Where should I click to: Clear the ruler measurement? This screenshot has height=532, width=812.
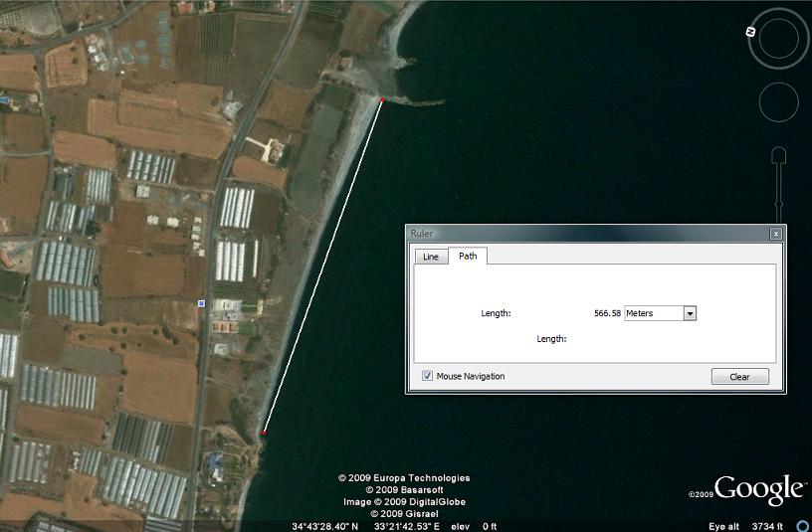(739, 376)
